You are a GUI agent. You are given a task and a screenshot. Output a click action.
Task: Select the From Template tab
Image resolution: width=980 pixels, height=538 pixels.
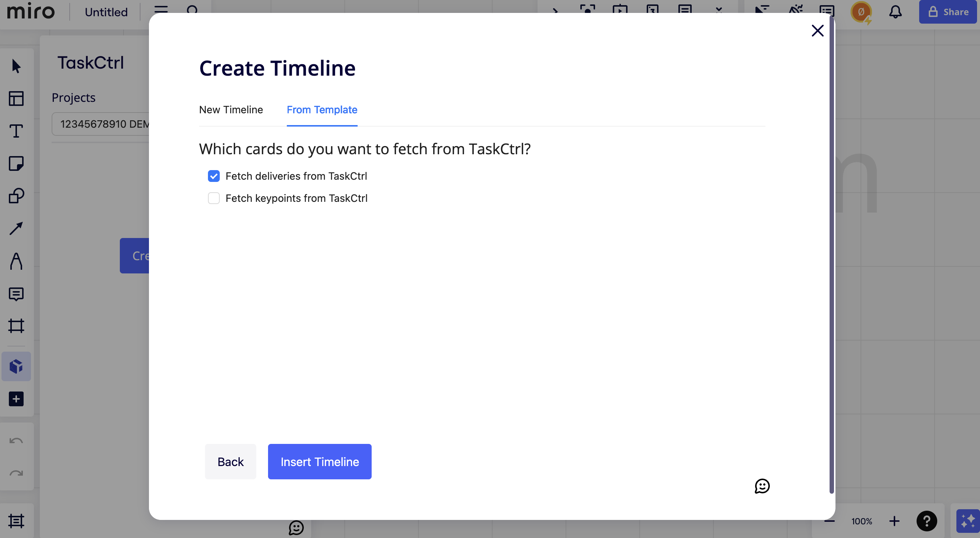click(x=322, y=110)
